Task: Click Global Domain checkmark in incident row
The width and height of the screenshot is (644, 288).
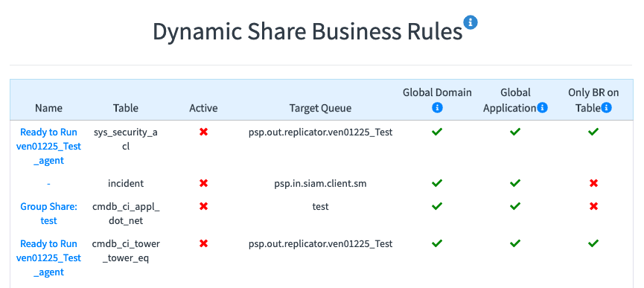Action: point(437,183)
